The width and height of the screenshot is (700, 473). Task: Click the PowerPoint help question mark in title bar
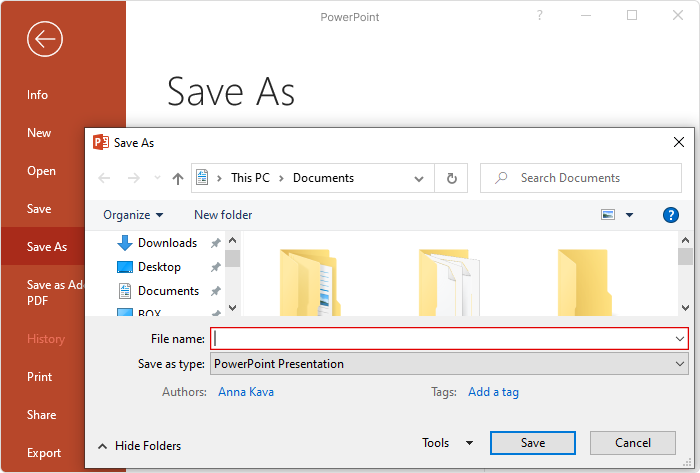tap(540, 15)
